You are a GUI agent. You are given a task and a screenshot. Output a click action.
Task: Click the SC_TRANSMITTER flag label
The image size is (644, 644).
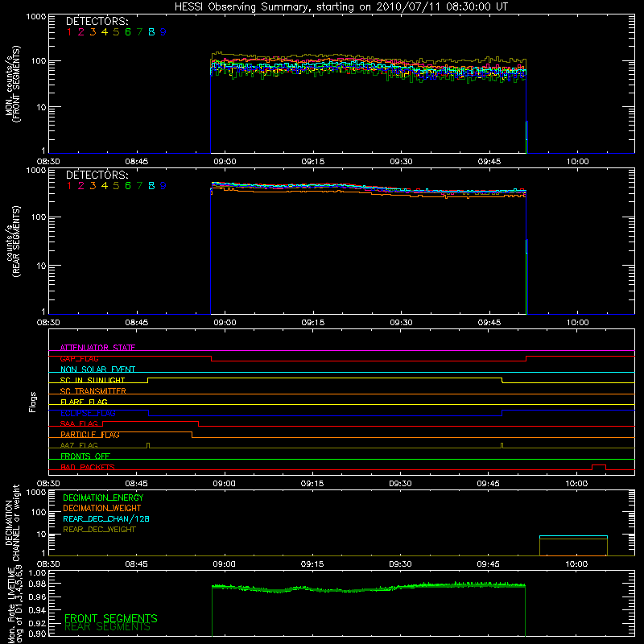[x=93, y=391]
